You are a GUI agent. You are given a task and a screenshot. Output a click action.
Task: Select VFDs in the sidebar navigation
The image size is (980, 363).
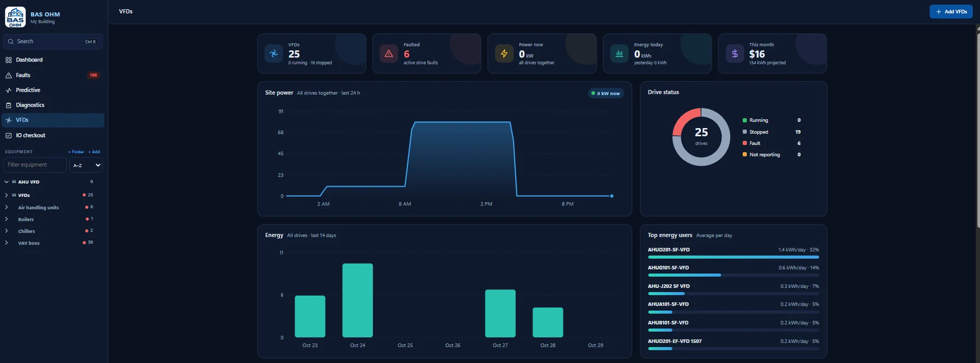(x=53, y=120)
